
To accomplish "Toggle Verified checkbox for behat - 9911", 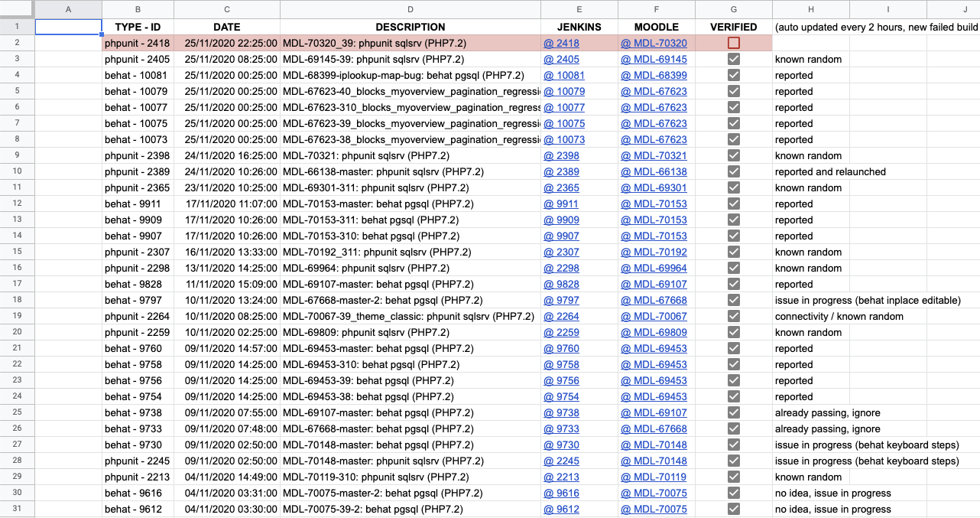I will click(x=734, y=204).
